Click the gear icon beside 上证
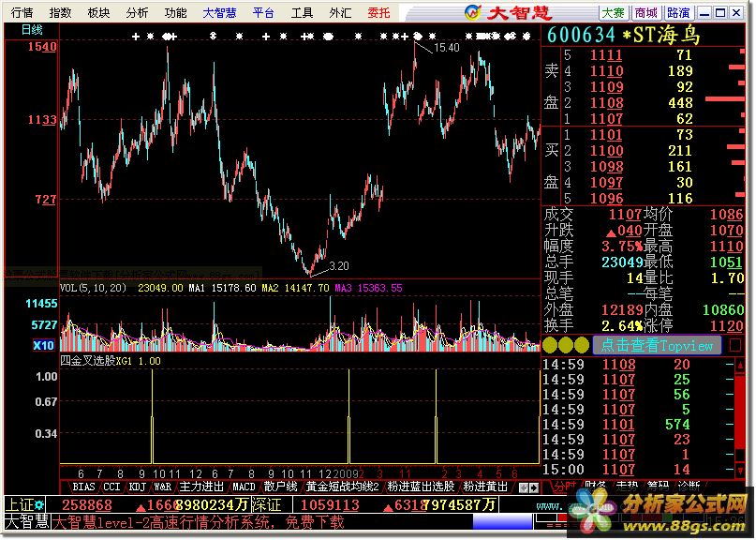 pyautogui.click(x=39, y=504)
